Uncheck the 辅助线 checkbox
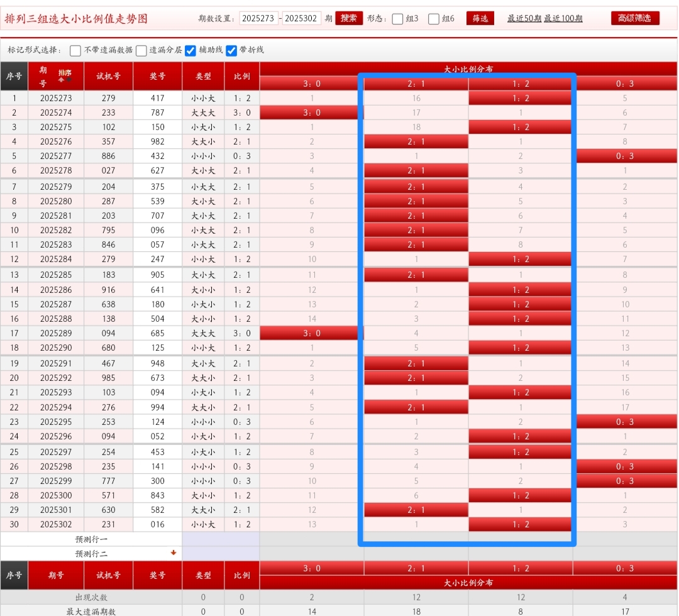Image resolution: width=679 pixels, height=616 pixels. click(190, 50)
